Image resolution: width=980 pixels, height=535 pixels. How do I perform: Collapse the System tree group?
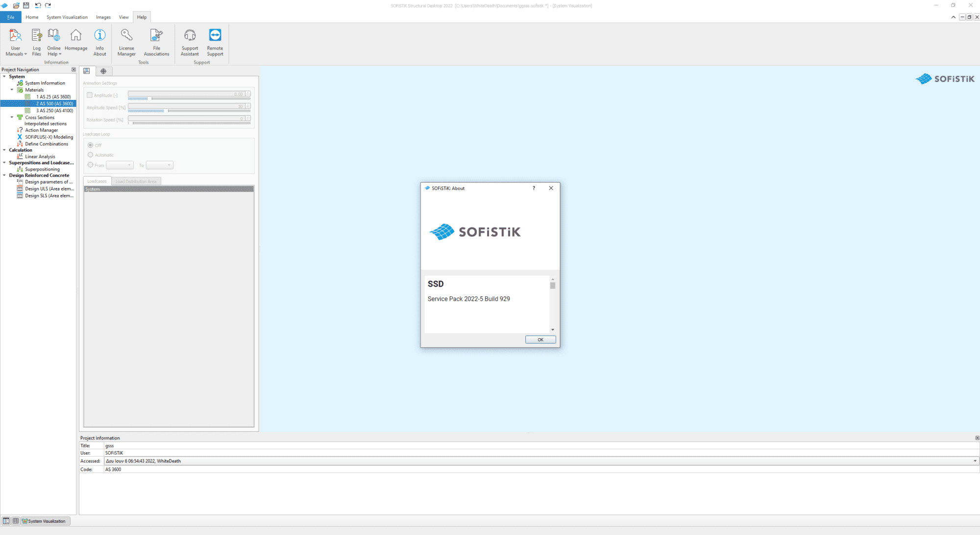[x=4, y=76]
